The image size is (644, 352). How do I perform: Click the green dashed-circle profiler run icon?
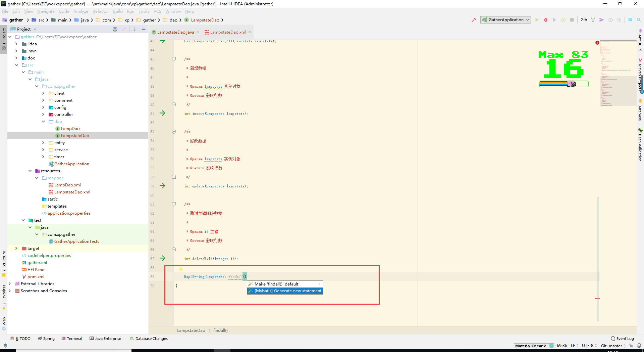click(563, 20)
